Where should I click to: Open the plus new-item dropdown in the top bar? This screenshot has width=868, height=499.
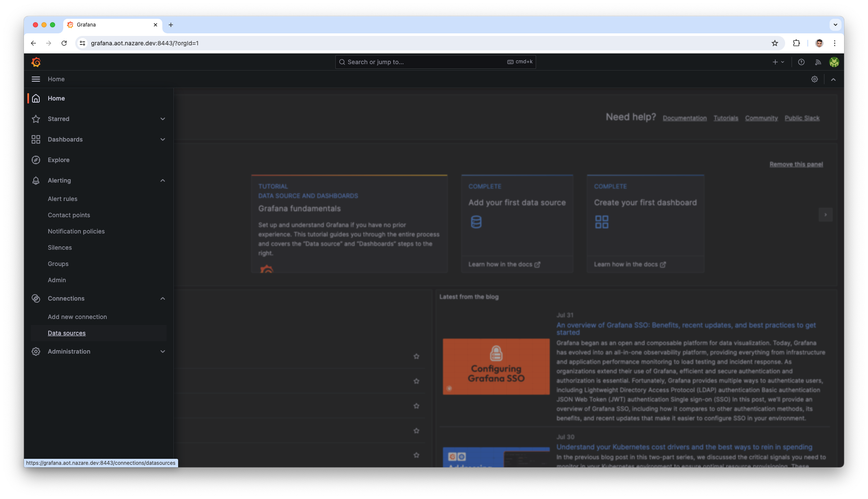point(778,62)
